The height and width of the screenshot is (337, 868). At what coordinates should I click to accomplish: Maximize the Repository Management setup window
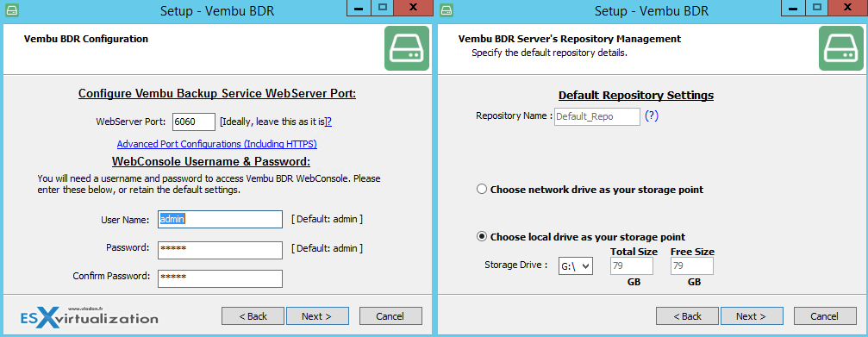coord(816,8)
